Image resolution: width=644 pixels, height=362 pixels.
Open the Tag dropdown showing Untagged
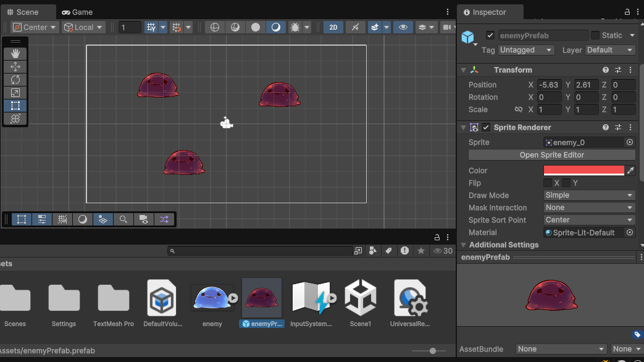[526, 50]
